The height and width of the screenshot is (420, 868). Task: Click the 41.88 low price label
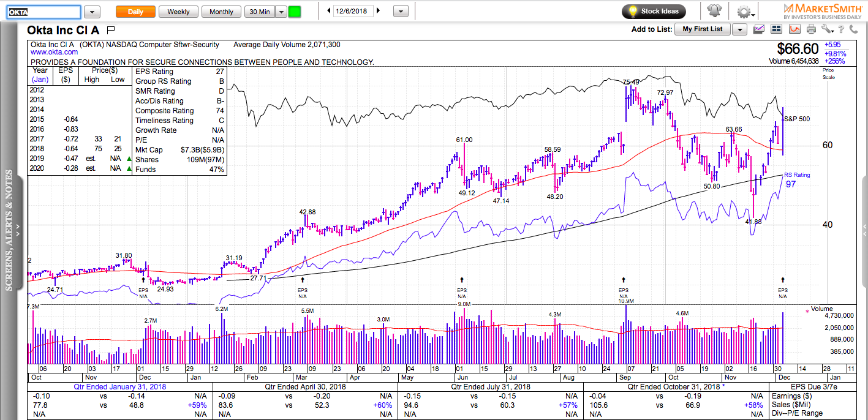tap(754, 222)
